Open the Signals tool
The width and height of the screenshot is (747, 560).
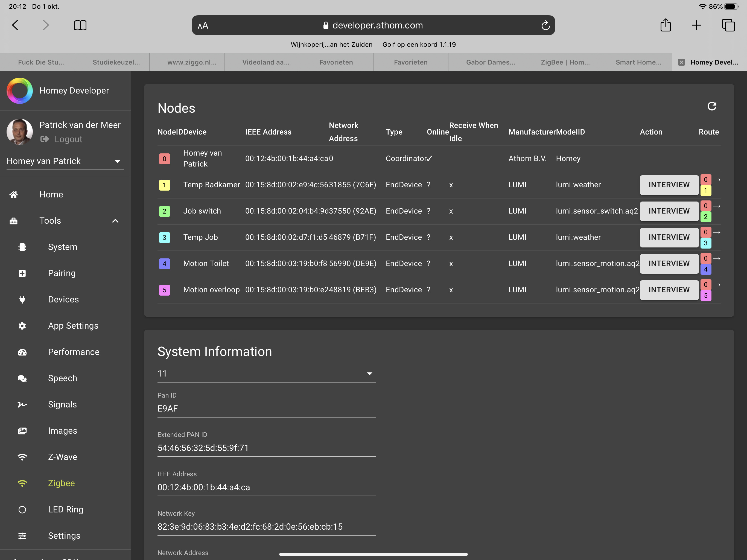[62, 404]
